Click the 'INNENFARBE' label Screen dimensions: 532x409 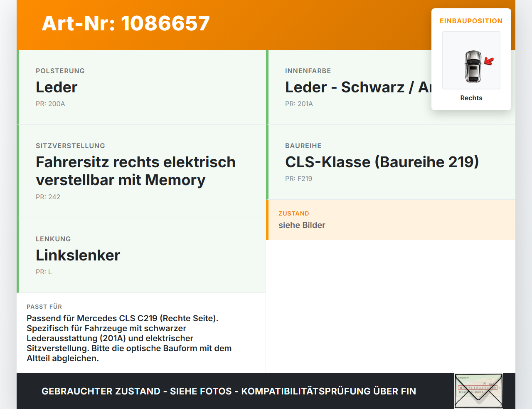click(308, 71)
